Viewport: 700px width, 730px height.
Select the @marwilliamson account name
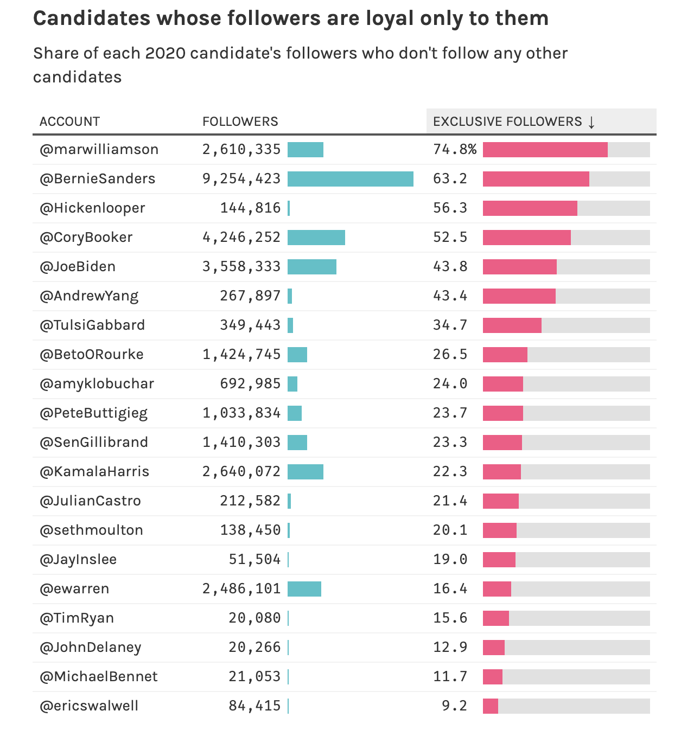(x=99, y=150)
